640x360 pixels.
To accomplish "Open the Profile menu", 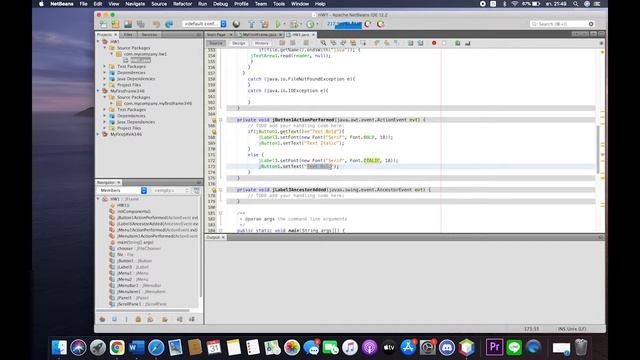I will (x=241, y=4).
